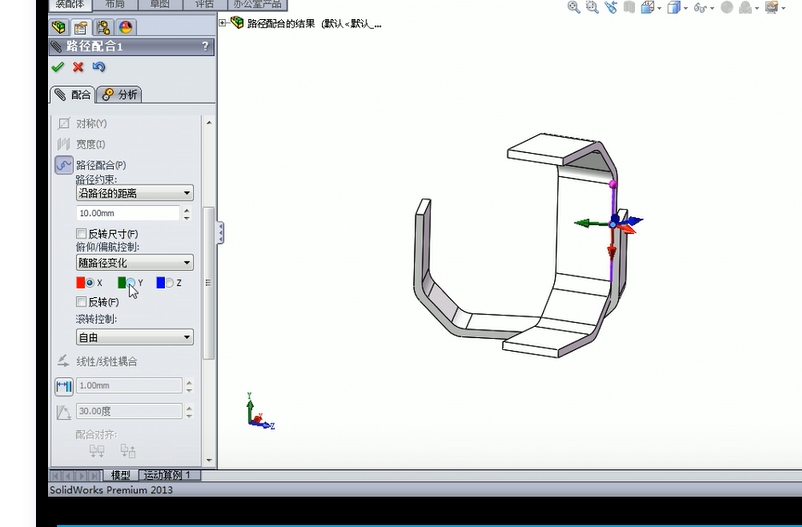The width and height of the screenshot is (802, 527).
Task: Confirm the path mate with green checkmark
Action: (58, 67)
